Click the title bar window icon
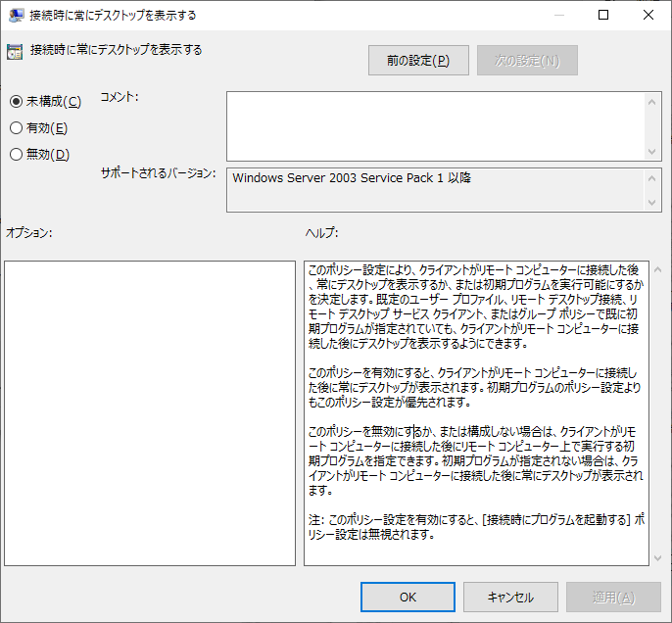The image size is (672, 623). coord(16,15)
